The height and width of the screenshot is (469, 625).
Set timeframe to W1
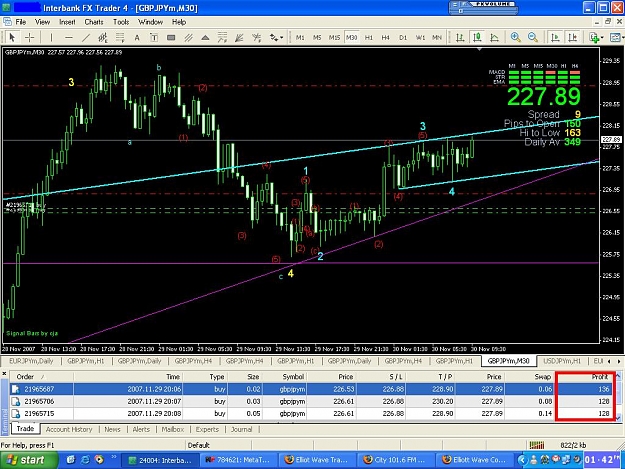420,37
